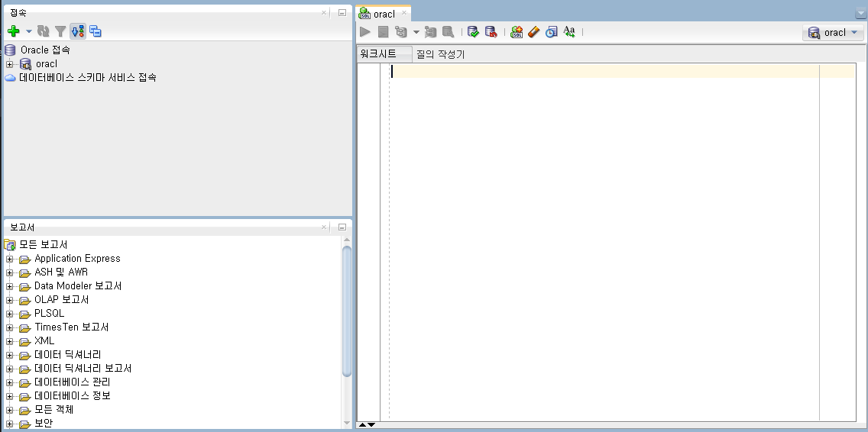
Task: Open the oracl connection selector dropdown
Action: pos(834,33)
